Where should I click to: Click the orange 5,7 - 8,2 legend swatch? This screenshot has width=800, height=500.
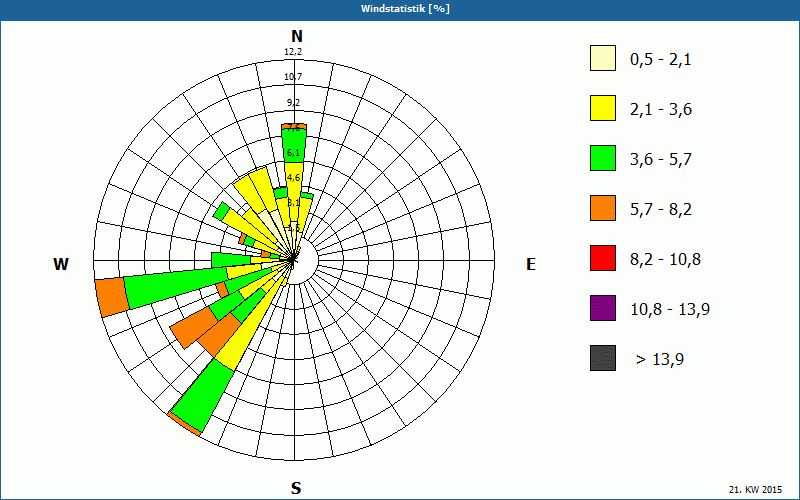603,208
